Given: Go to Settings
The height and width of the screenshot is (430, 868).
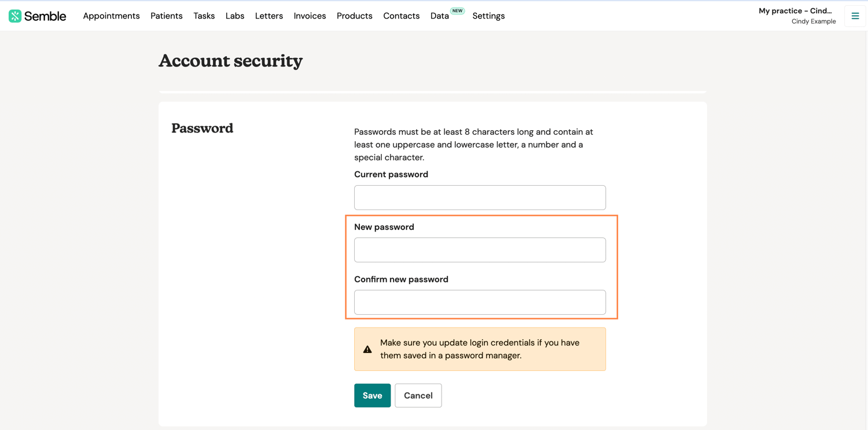Looking at the screenshot, I should [x=488, y=16].
